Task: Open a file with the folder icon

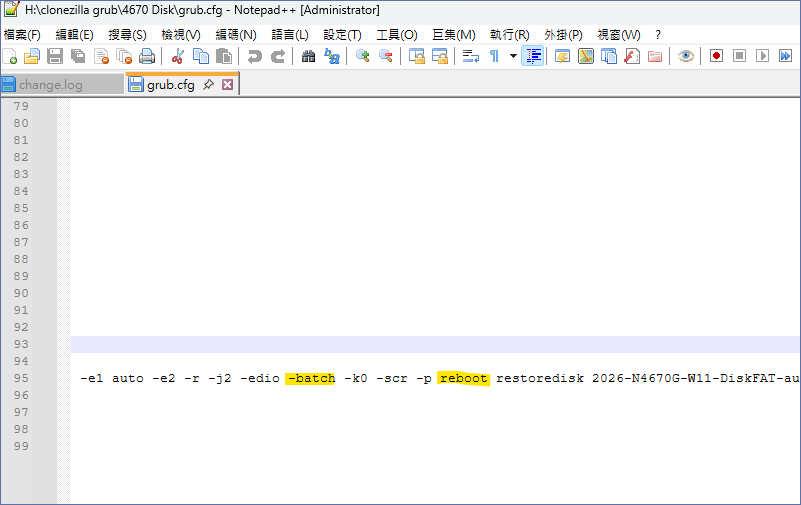Action: pos(32,57)
